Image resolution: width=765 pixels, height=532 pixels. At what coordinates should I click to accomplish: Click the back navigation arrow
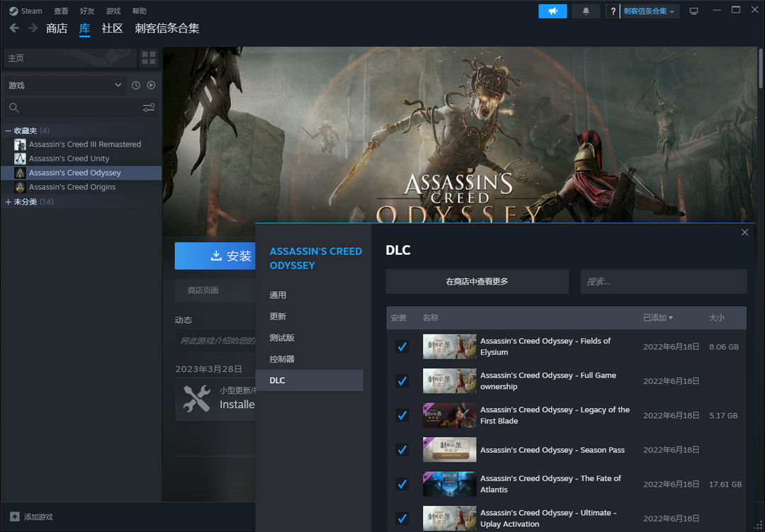pos(14,28)
